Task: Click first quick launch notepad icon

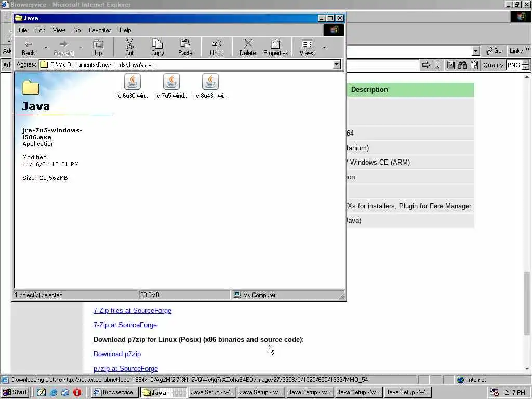Action: click(42, 392)
